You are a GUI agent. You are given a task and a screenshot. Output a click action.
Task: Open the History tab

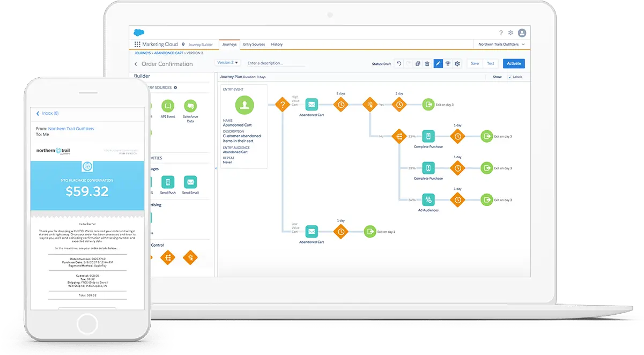click(x=277, y=44)
